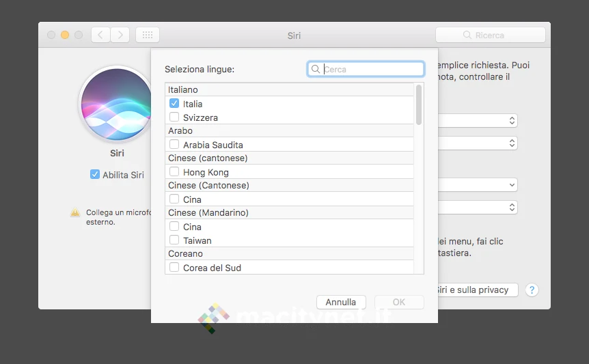This screenshot has width=589, height=364.
Task: Open help via the question mark button
Action: coord(532,290)
